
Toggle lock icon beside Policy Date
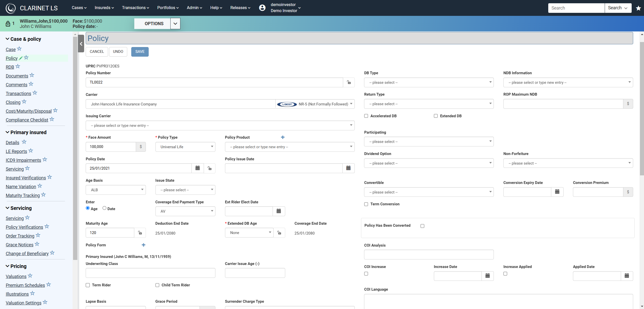pyautogui.click(x=209, y=168)
